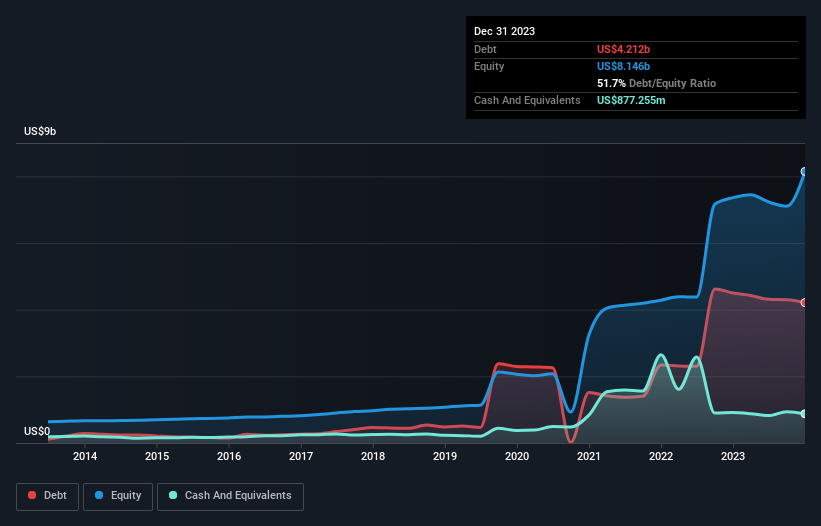Click the 51.7% Debt/Equity Ratio text
Screen dimensions: 821x526
click(656, 83)
